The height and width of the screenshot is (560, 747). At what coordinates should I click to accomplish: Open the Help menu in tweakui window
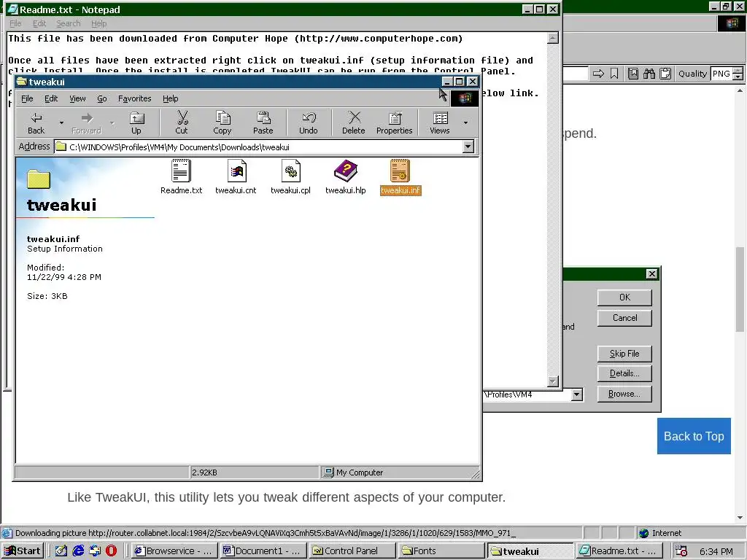[x=170, y=98]
